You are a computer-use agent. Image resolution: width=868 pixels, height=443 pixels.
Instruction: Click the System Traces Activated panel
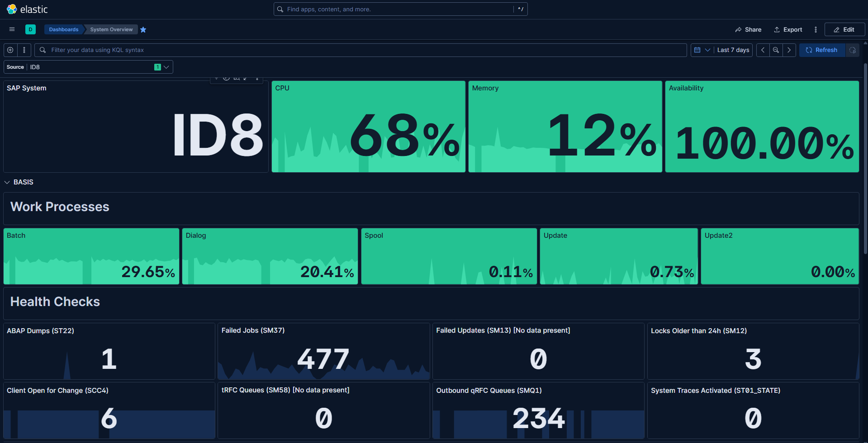[753, 410]
